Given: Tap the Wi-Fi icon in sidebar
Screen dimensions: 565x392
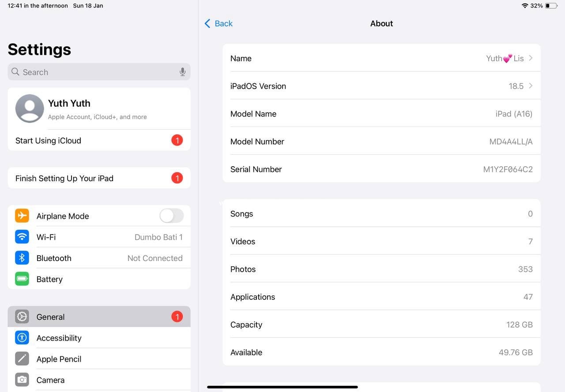Looking at the screenshot, I should (22, 237).
